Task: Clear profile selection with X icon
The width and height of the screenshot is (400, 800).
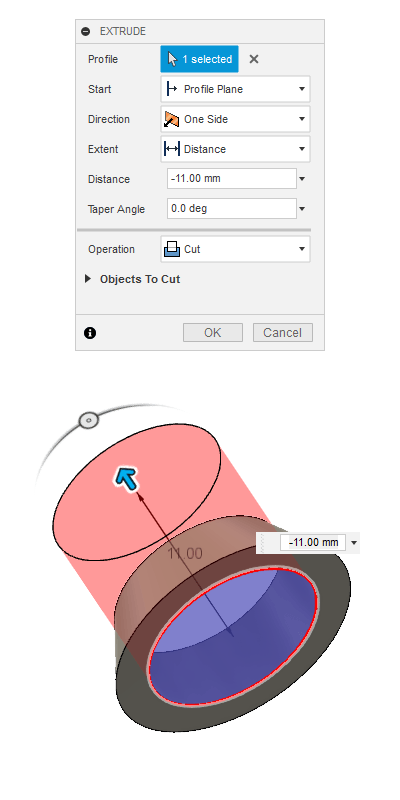Action: (254, 59)
